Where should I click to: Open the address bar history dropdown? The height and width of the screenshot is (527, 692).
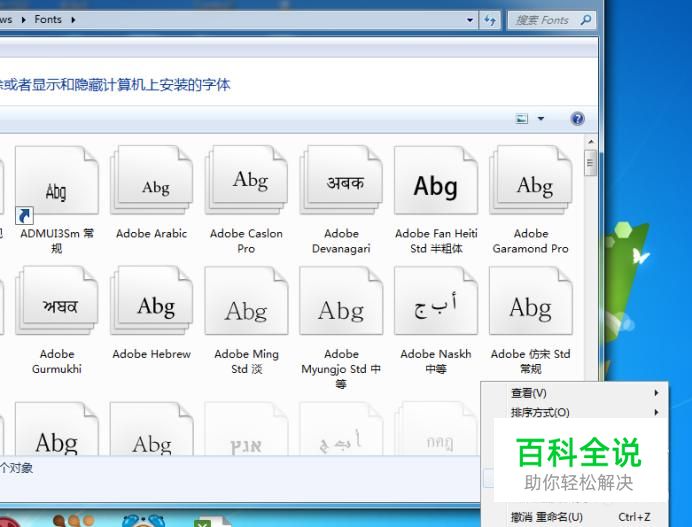(470, 20)
